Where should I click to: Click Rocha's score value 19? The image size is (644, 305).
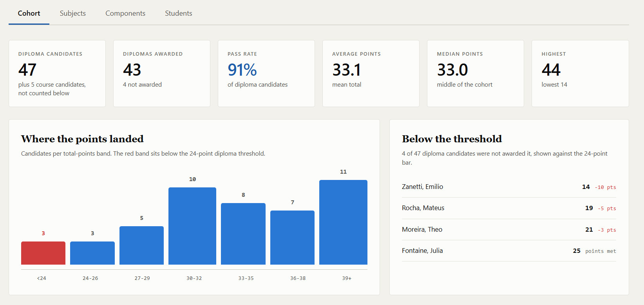coord(589,208)
